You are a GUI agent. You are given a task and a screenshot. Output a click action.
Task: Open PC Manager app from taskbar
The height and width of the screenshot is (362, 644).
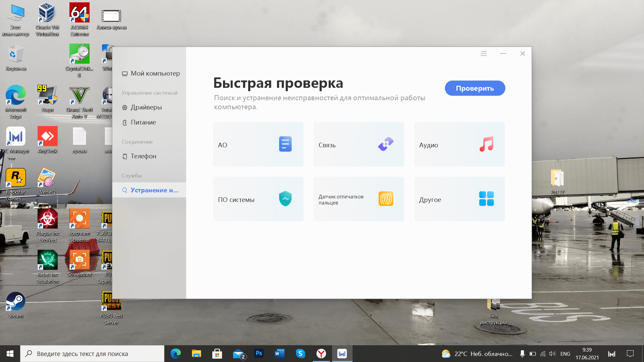pyautogui.click(x=343, y=354)
